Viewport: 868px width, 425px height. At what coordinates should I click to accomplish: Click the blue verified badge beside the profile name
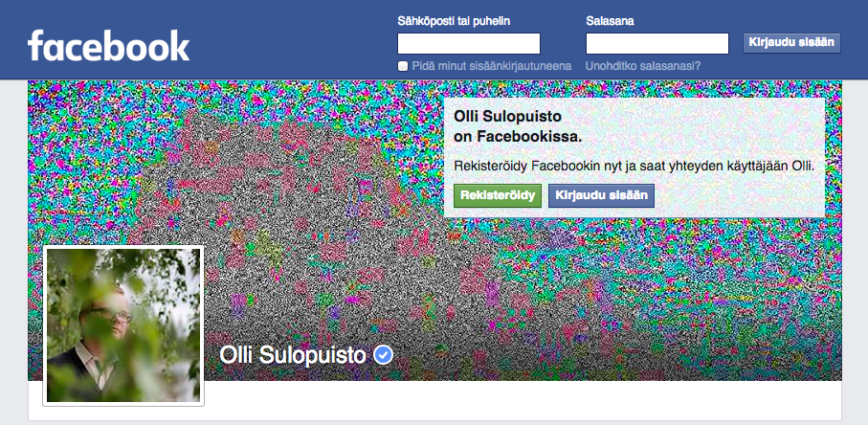(383, 355)
